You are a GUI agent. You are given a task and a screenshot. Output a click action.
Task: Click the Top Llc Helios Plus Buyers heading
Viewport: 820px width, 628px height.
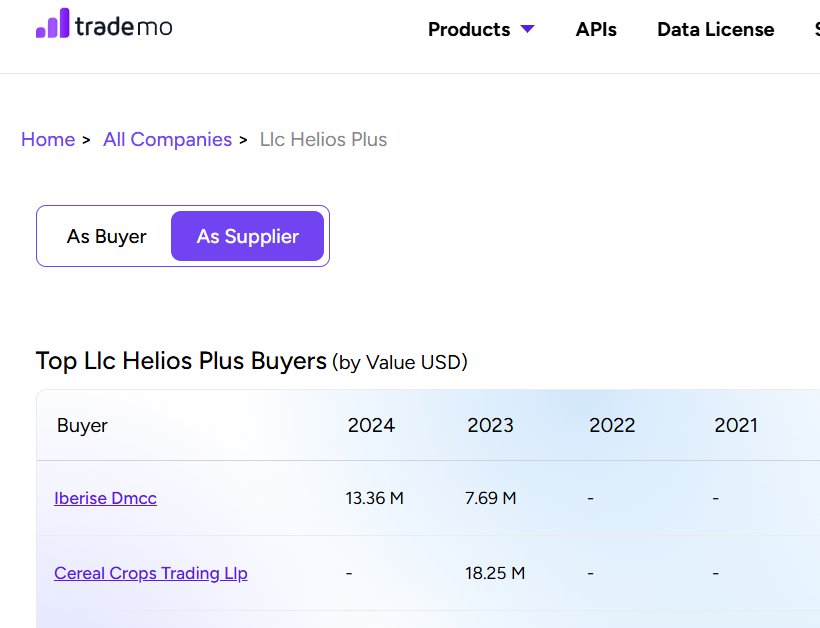pyautogui.click(x=252, y=361)
